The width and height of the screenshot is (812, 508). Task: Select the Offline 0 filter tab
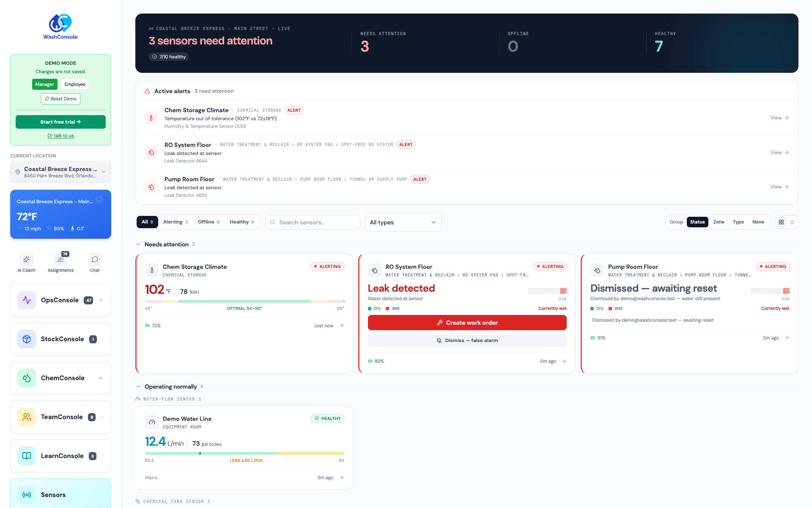point(208,222)
